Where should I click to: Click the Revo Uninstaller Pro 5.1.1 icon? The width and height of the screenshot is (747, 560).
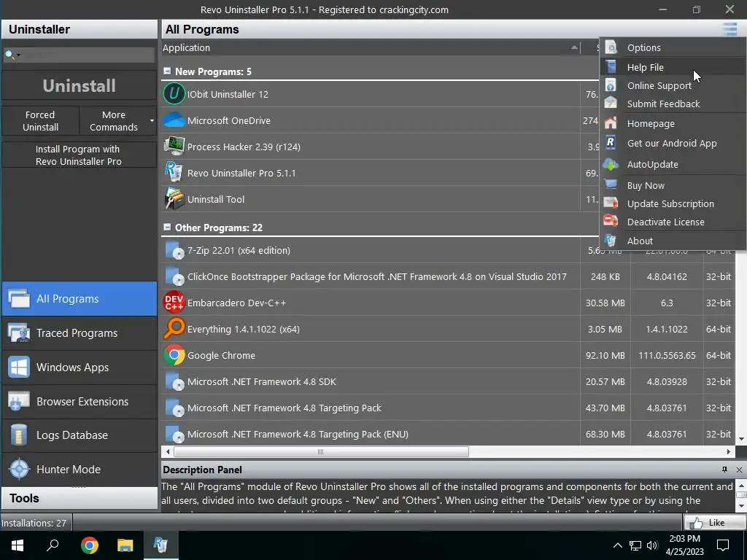coord(174,172)
